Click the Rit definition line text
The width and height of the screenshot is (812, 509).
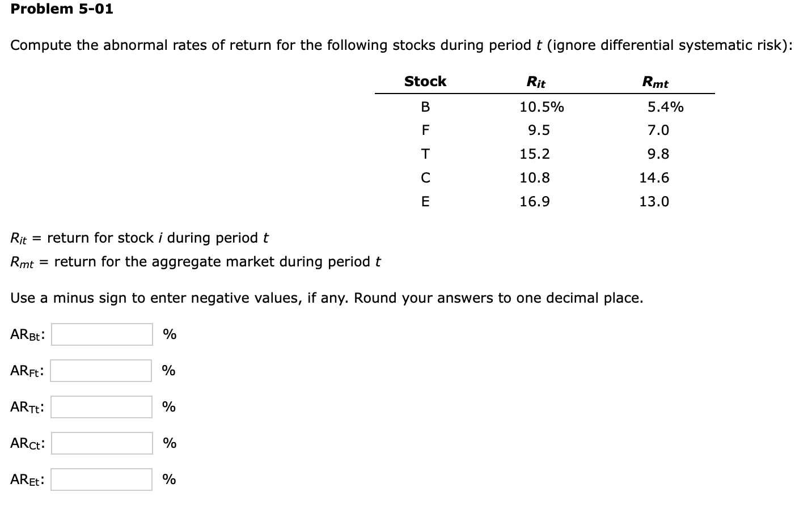coord(139,238)
